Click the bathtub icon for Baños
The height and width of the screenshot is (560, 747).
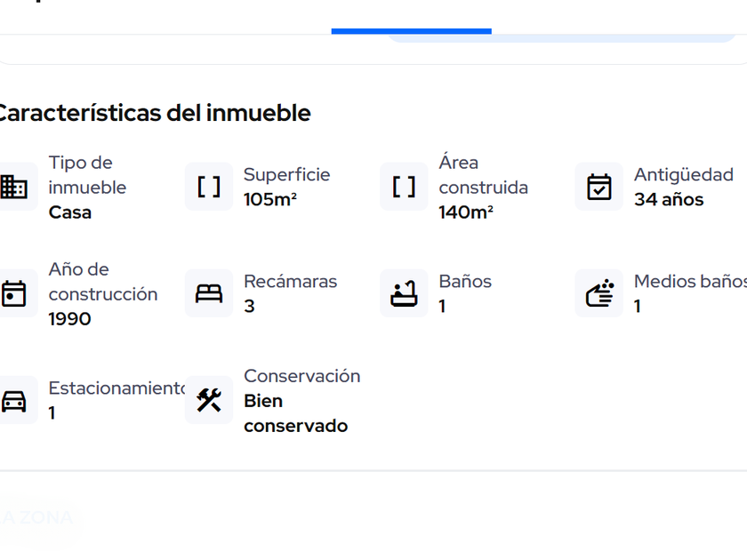coord(404,293)
